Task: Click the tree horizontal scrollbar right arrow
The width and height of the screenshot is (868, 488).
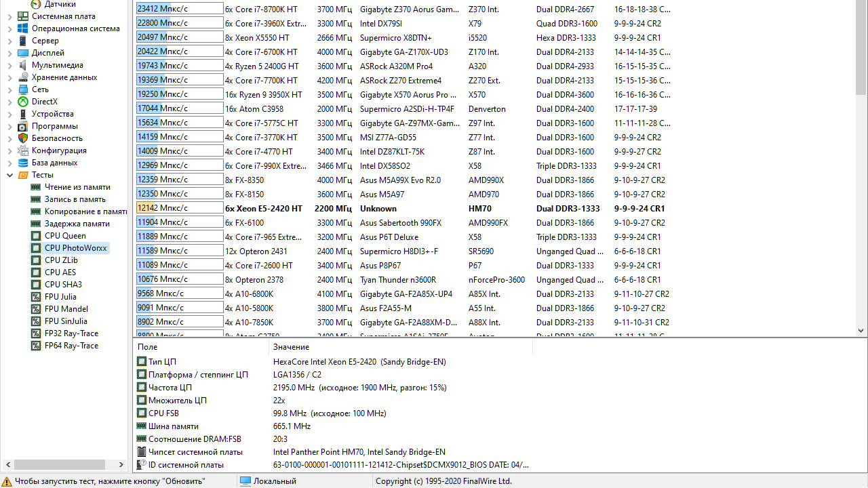Action: (x=122, y=465)
